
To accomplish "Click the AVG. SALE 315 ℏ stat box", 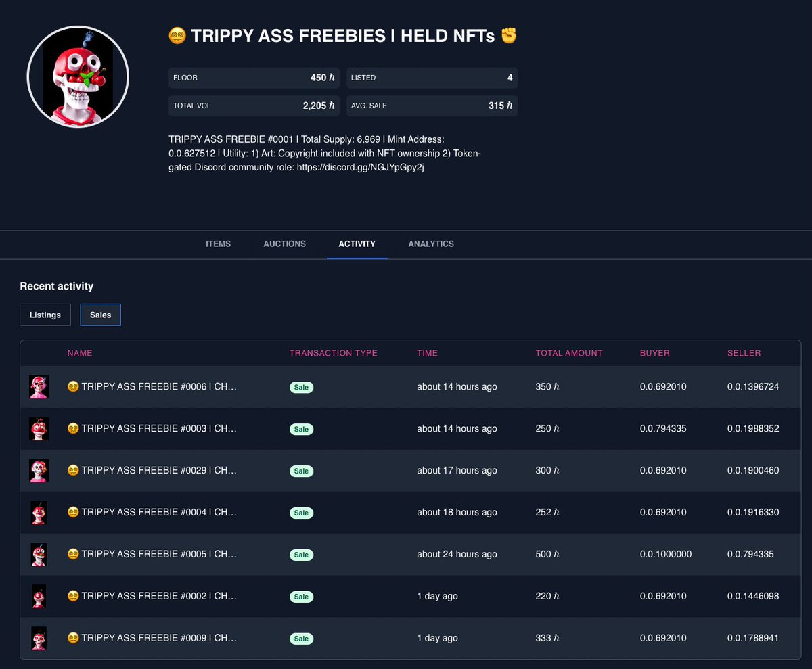I will (432, 106).
